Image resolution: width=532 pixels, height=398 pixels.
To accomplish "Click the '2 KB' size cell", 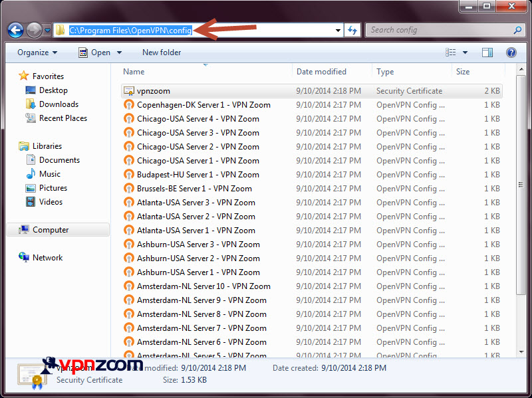I will pos(492,91).
